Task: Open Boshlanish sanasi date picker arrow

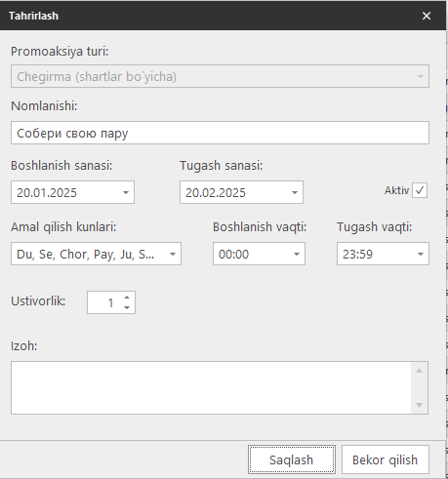Action: tap(126, 192)
